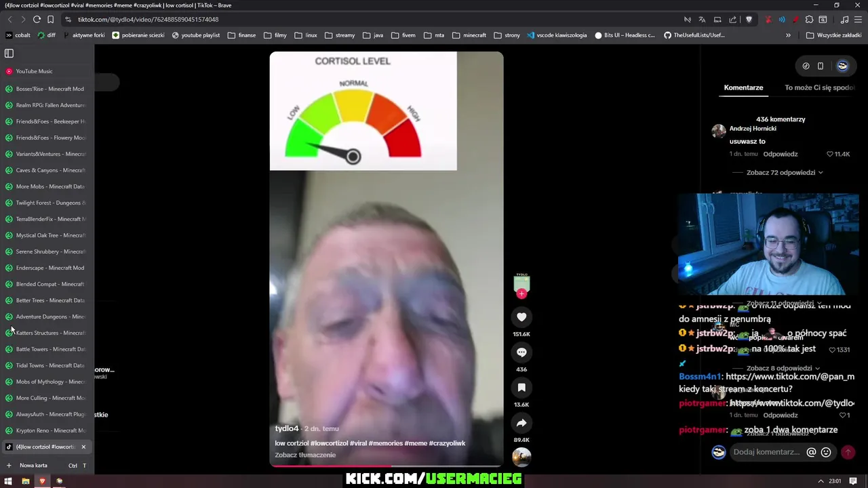
Task: Close the active low cortziol tab
Action: (x=83, y=447)
